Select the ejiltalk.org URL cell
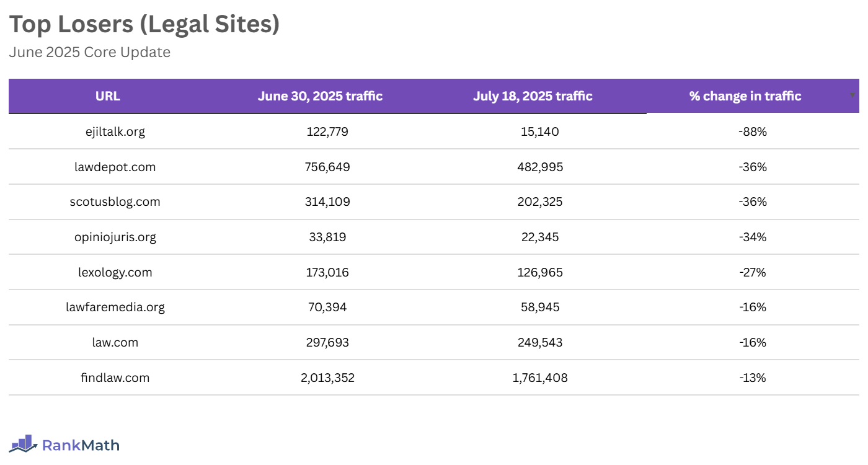 pos(115,131)
